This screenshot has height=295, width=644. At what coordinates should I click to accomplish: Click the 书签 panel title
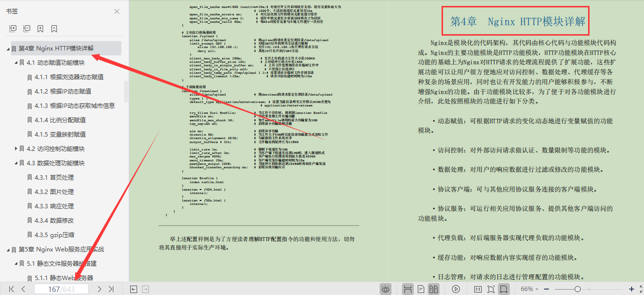12,11
